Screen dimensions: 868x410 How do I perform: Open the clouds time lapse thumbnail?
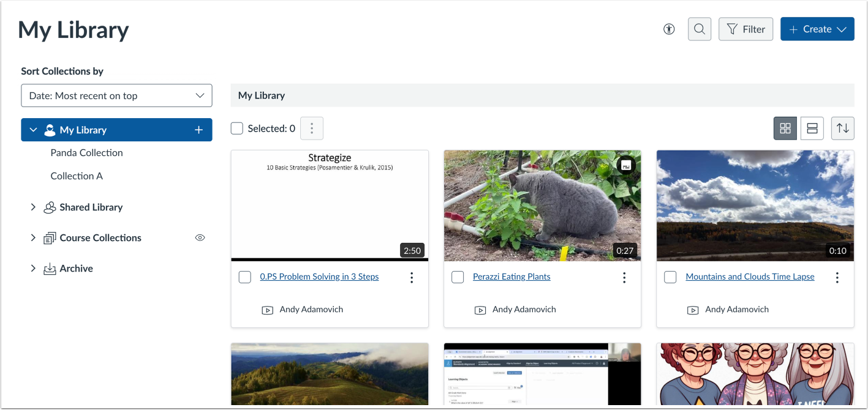pyautogui.click(x=755, y=206)
